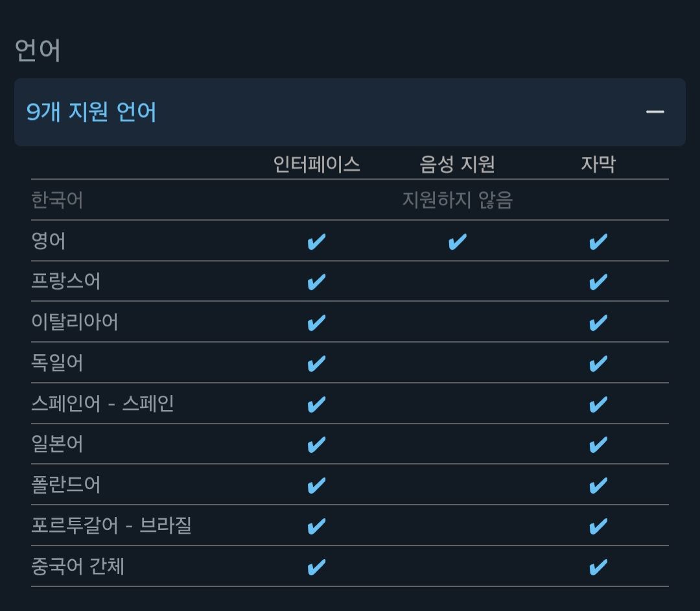Click Portuguese-Brazil interface checkmark
Viewport: 700px width, 611px height.
(x=316, y=526)
